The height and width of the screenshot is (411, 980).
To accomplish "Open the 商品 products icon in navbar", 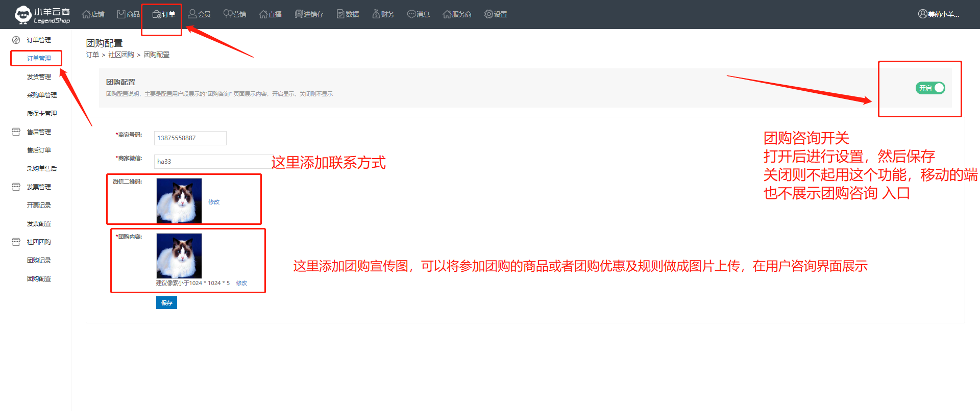I will coord(121,14).
